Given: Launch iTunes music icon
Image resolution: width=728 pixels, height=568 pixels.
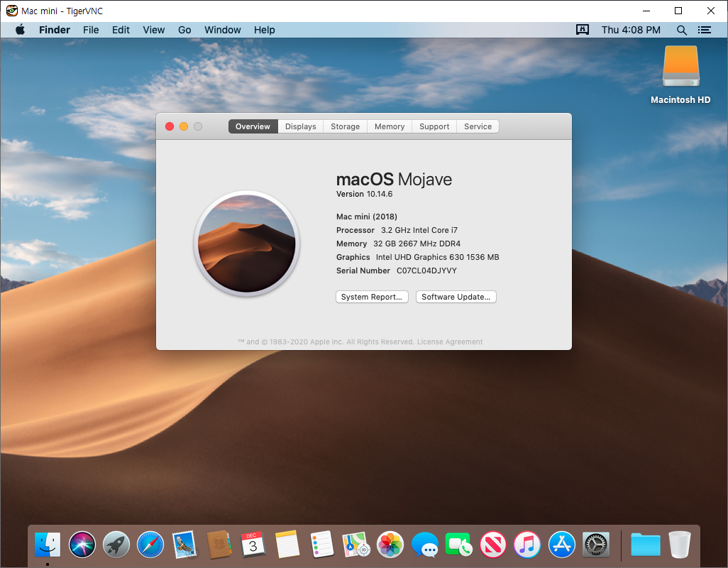Looking at the screenshot, I should [527, 545].
